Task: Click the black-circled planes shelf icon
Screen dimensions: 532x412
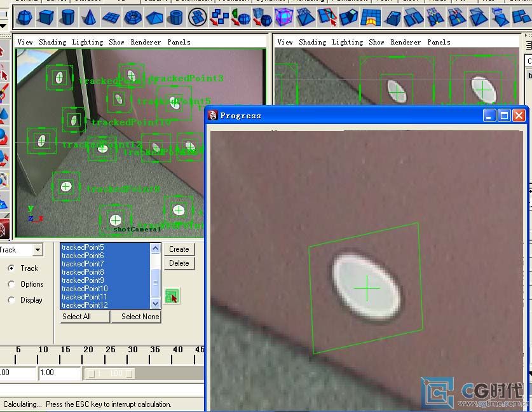Action: coord(198,17)
